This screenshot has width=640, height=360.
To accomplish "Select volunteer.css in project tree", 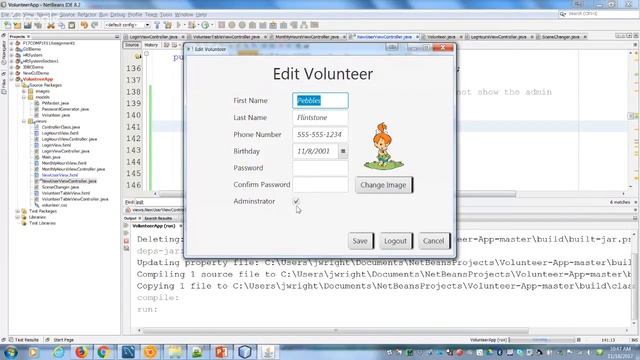I will pyautogui.click(x=54, y=205).
